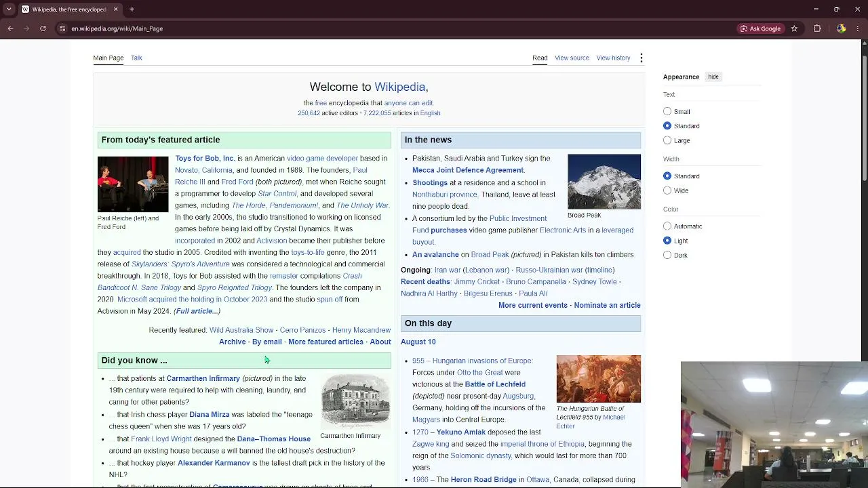Click Nominate an article
Screen dimensions: 868x488
coord(607,305)
